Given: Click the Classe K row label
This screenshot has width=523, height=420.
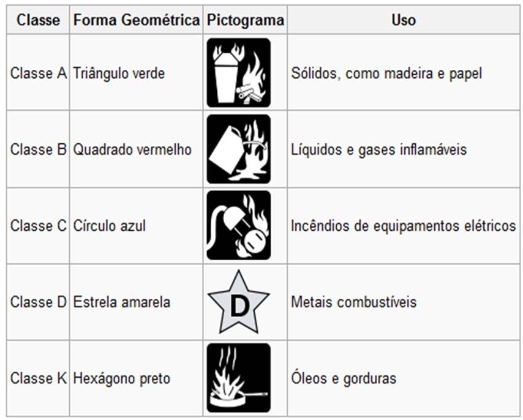Looking at the screenshot, I should (39, 378).
